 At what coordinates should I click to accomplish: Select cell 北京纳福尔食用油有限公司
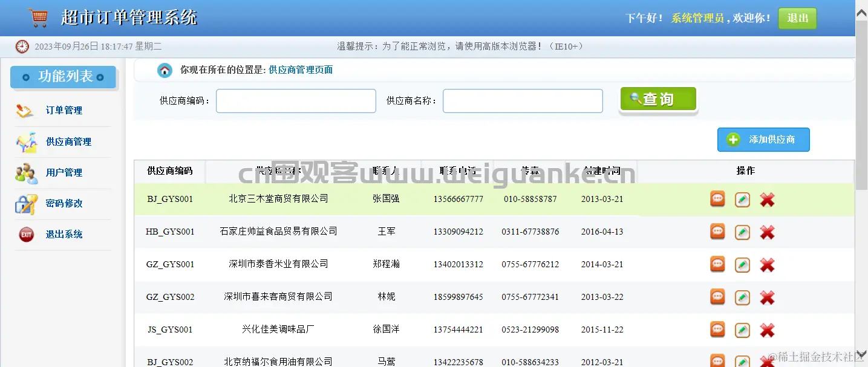[x=278, y=362]
